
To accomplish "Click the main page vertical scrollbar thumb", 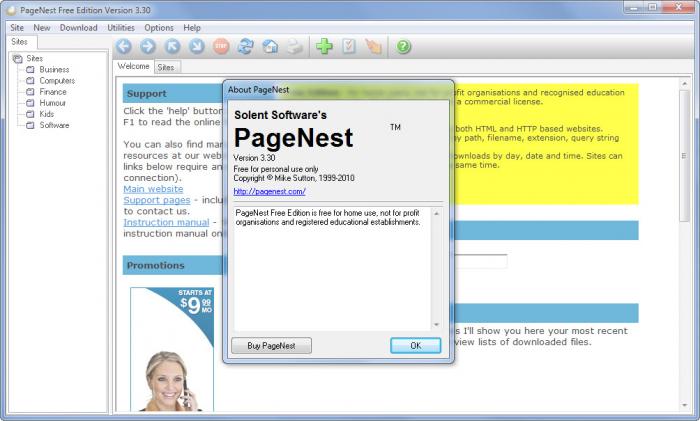I will pos(685,155).
